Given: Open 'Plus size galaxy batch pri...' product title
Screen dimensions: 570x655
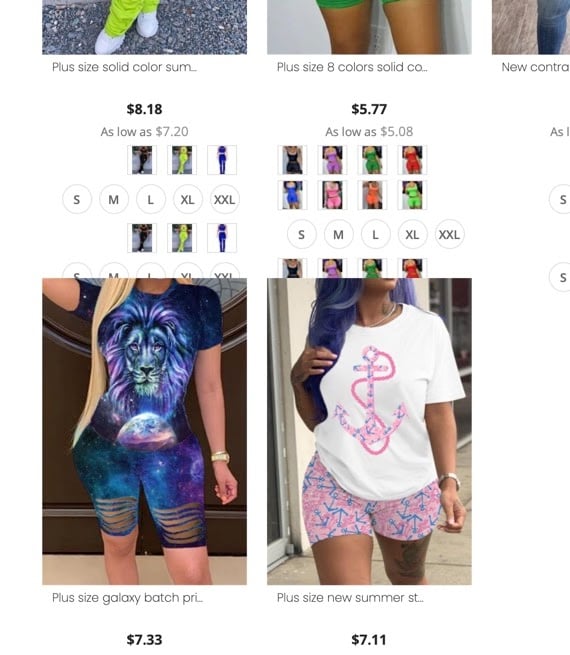Looking at the screenshot, I should pos(127,598).
